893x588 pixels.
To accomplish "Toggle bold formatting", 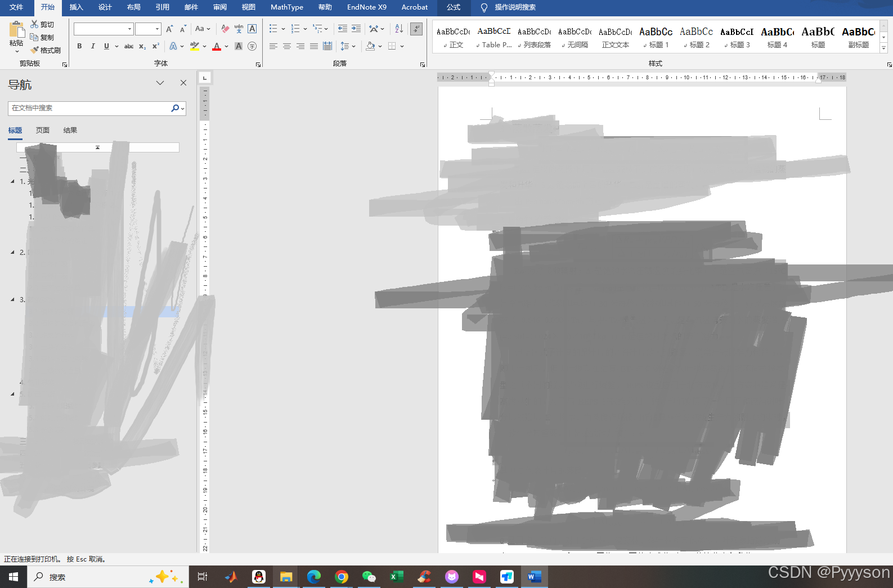I will tap(79, 46).
